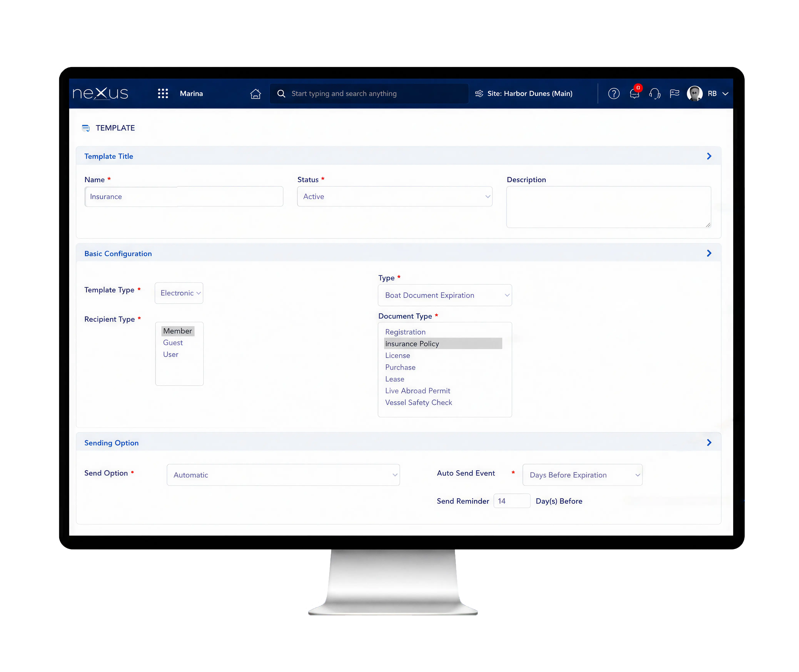This screenshot has width=799, height=672.
Task: Open the Send Option Automatic dropdown
Action: click(283, 475)
